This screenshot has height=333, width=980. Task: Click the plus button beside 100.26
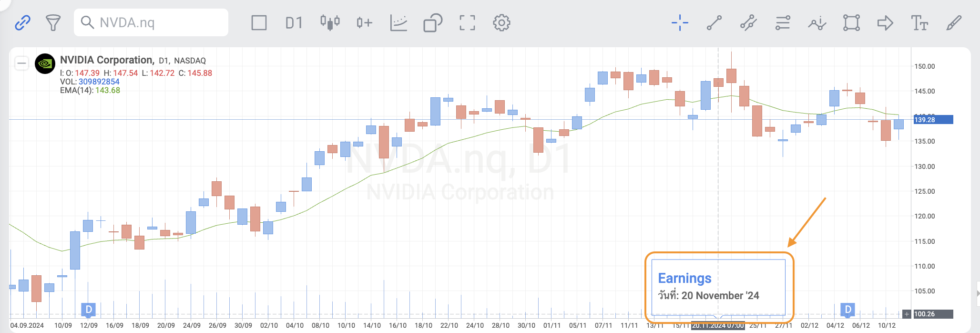[x=907, y=314]
